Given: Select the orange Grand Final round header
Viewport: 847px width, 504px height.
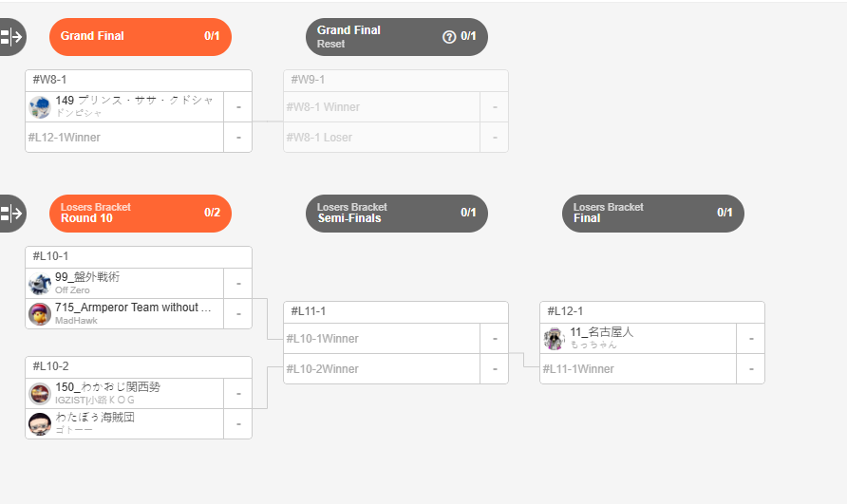Looking at the screenshot, I should (140, 37).
